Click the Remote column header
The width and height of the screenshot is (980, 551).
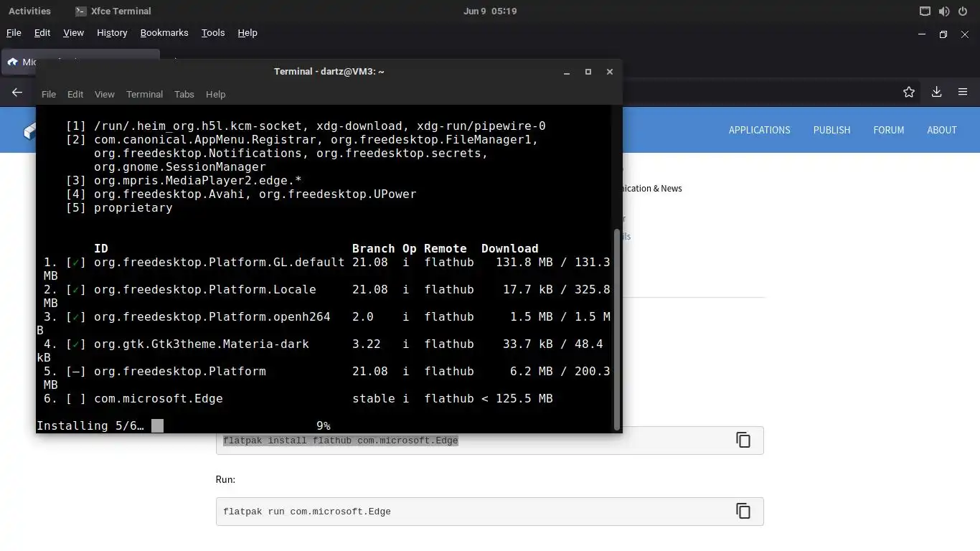(445, 249)
